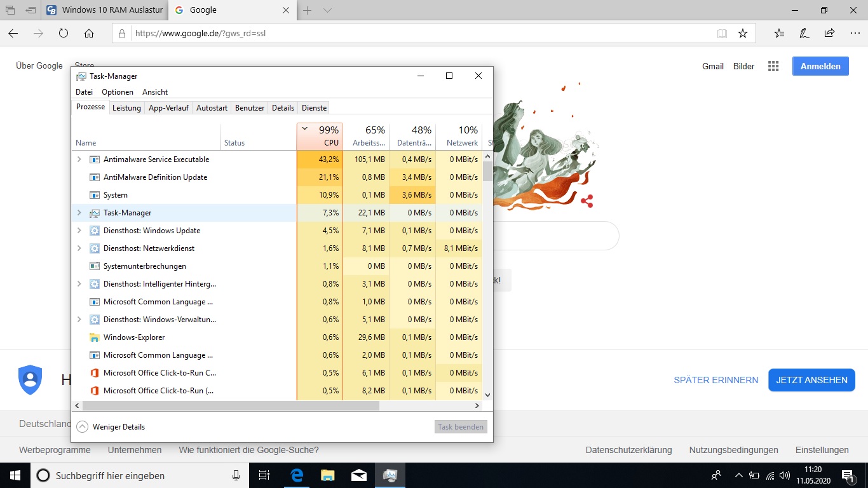The height and width of the screenshot is (488, 868).
Task: Open Task View from the taskbar
Action: coord(264,475)
